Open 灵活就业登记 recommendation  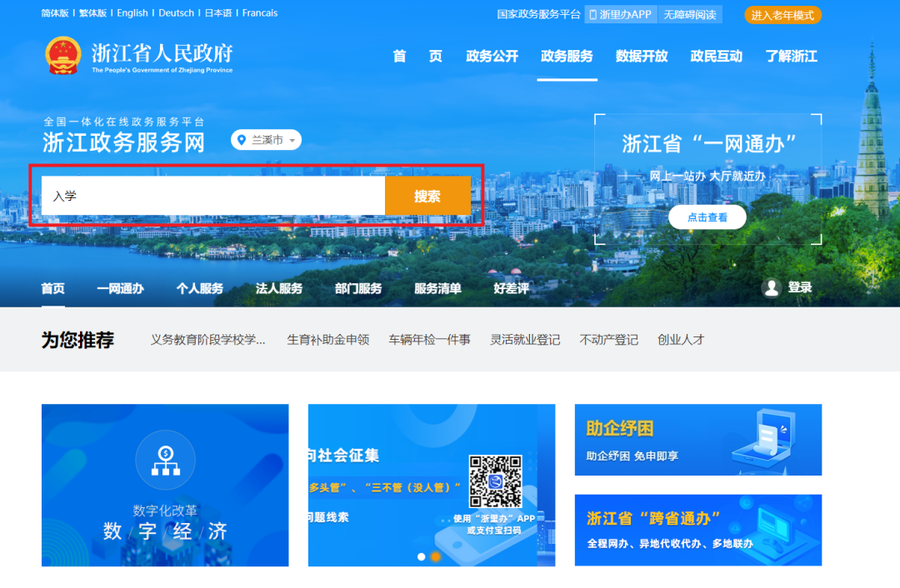(525, 340)
